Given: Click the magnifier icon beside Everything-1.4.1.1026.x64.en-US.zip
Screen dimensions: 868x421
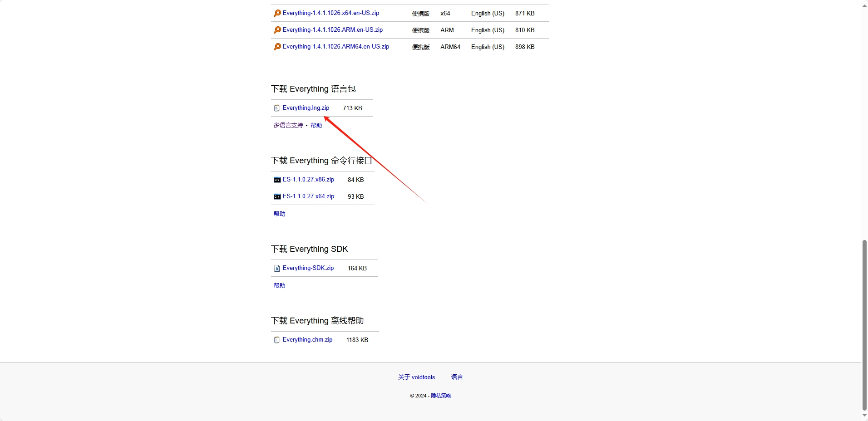Looking at the screenshot, I should coord(277,13).
